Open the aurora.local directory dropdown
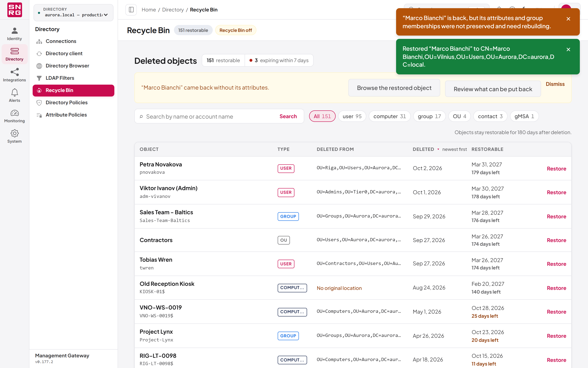Image resolution: width=588 pixels, height=368 pixels. [x=74, y=13]
